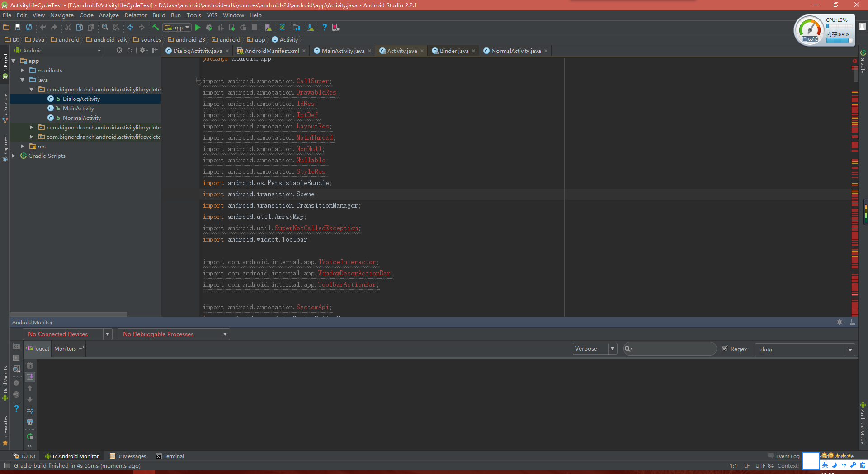Open the data filter dropdown

tap(805, 350)
